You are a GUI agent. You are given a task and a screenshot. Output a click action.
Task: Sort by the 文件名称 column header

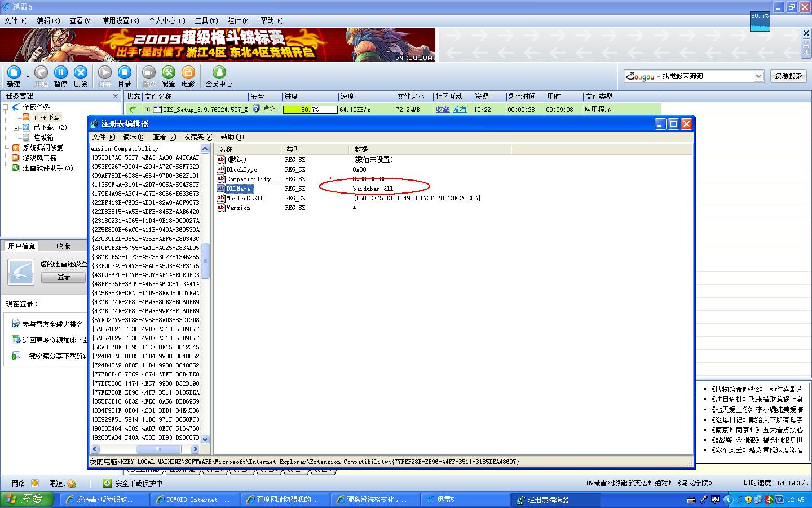pos(195,97)
